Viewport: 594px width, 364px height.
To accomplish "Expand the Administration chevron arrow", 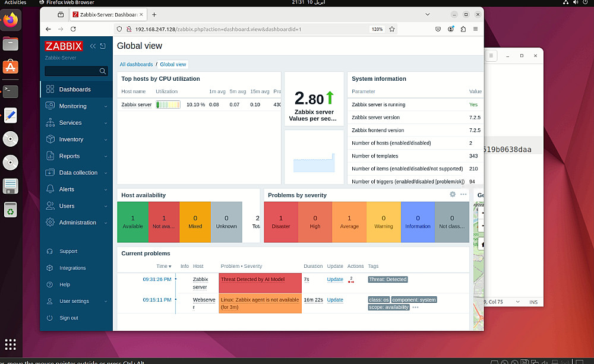I will click(x=106, y=223).
